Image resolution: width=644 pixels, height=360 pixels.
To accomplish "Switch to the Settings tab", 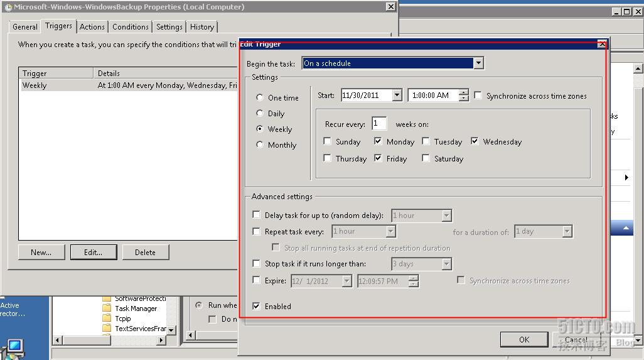I will (x=169, y=27).
